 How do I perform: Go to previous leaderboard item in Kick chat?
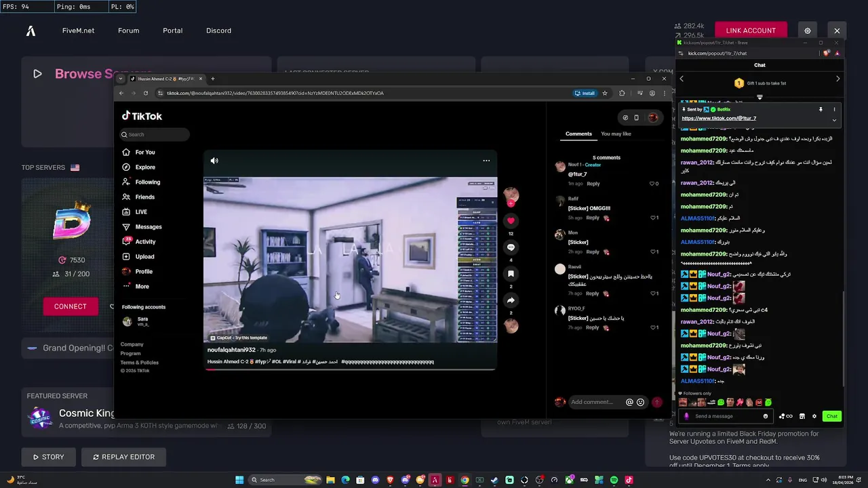pyautogui.click(x=682, y=79)
